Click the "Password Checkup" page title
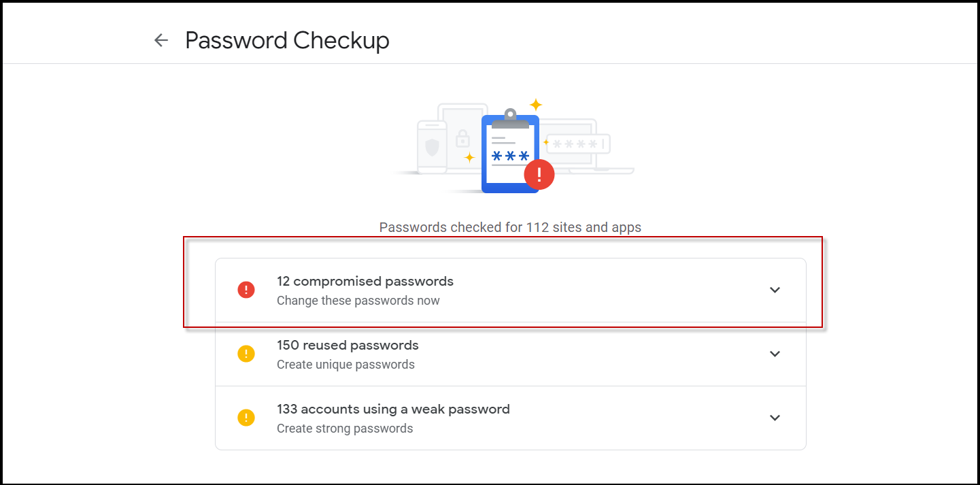Screen dimensions: 980x485 (x=287, y=40)
